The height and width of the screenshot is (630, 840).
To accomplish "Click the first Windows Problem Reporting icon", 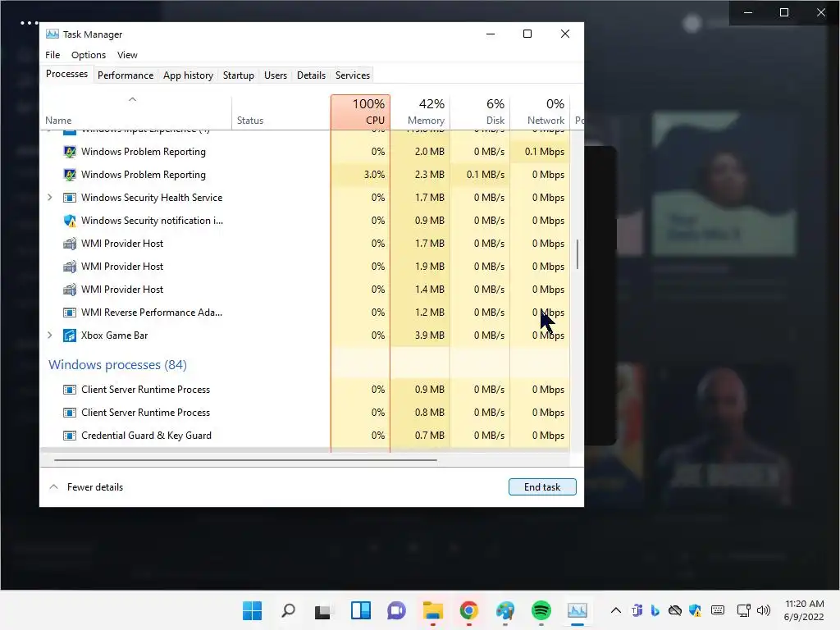I will click(x=70, y=152).
